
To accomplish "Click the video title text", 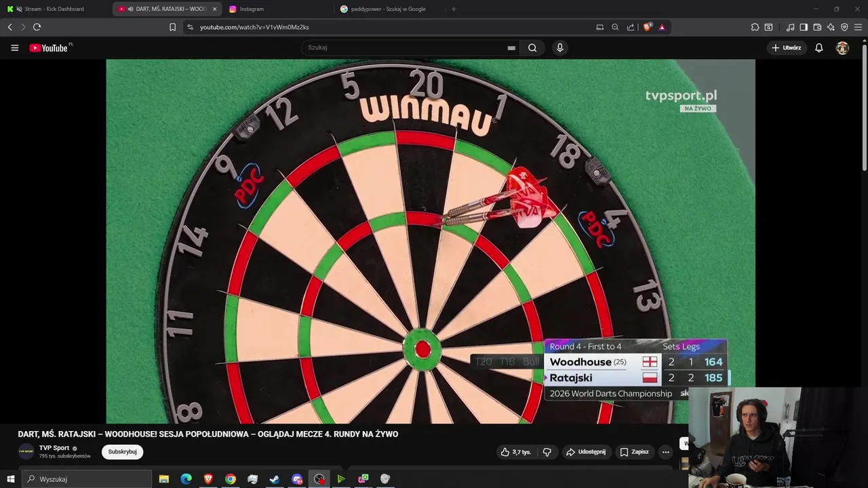I will point(208,434).
